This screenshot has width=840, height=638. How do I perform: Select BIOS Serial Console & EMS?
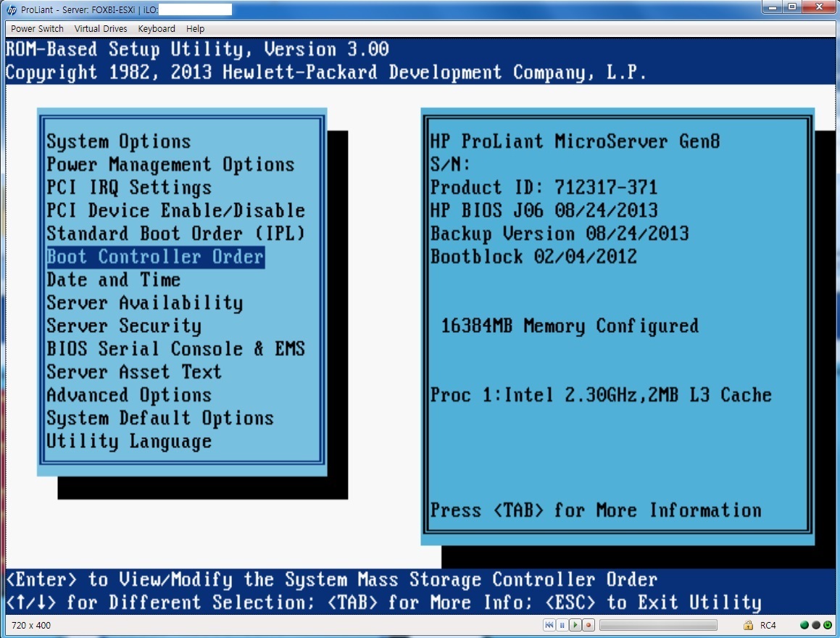[175, 349]
